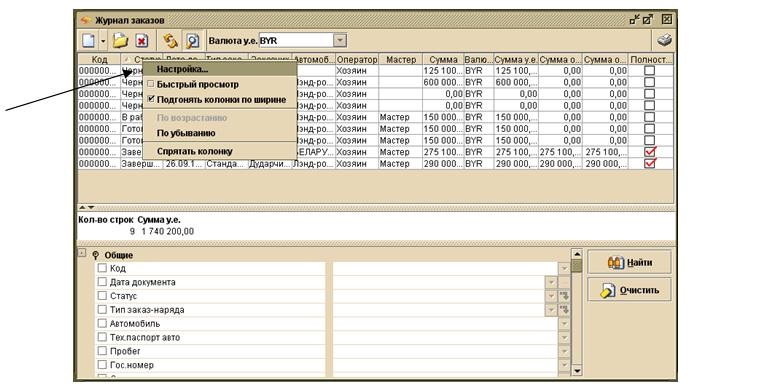The image size is (774, 390).
Task: Open dropdown for Код filter value
Action: pos(564,268)
